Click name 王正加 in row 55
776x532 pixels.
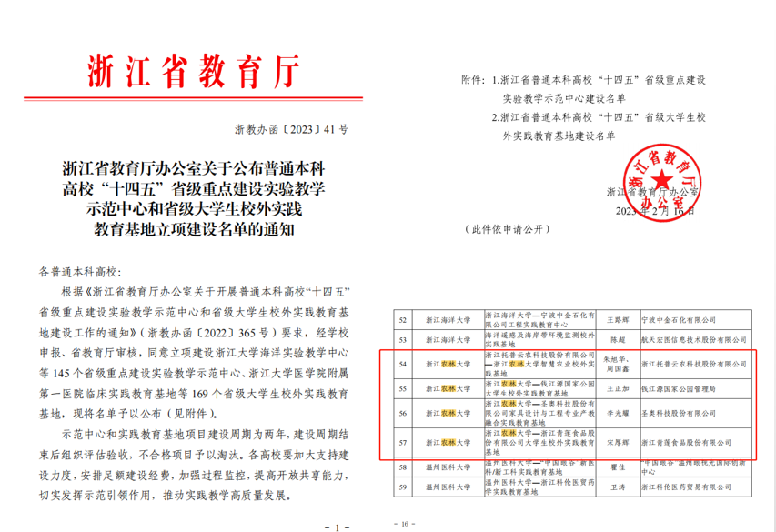point(617,388)
